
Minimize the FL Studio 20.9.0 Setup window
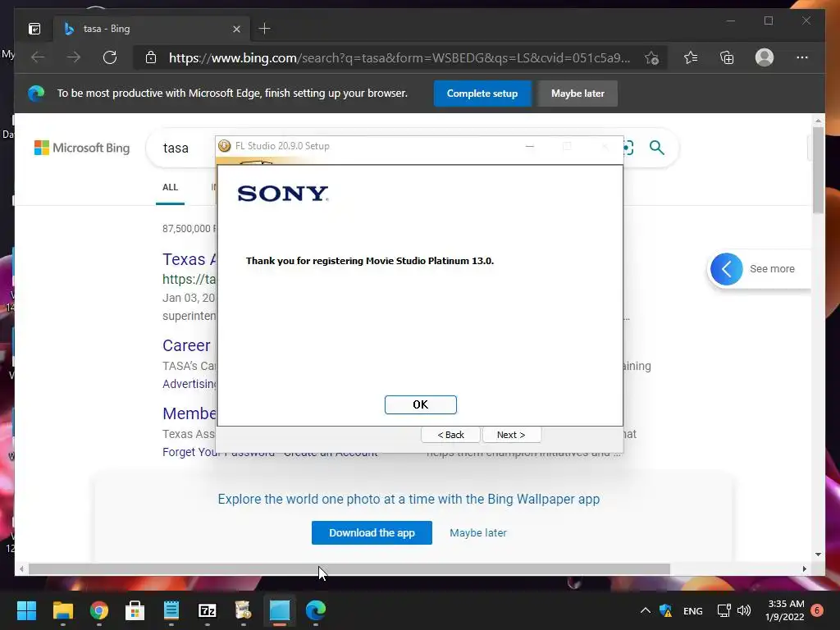(x=529, y=146)
